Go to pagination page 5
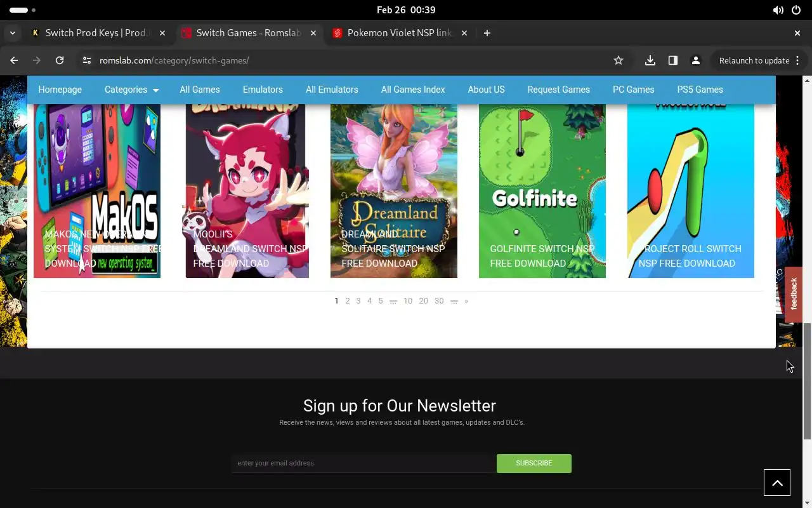The height and width of the screenshot is (508, 812). tap(381, 301)
